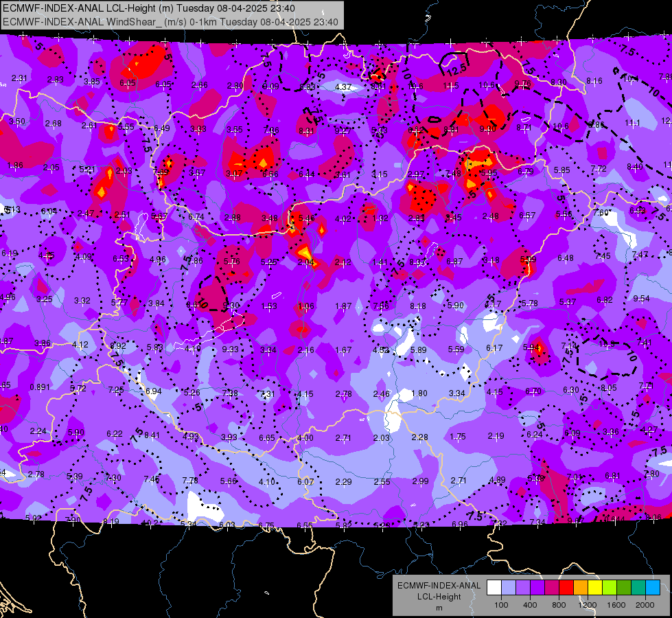Click the grid value 8.30
672x618 pixels.
(559, 82)
